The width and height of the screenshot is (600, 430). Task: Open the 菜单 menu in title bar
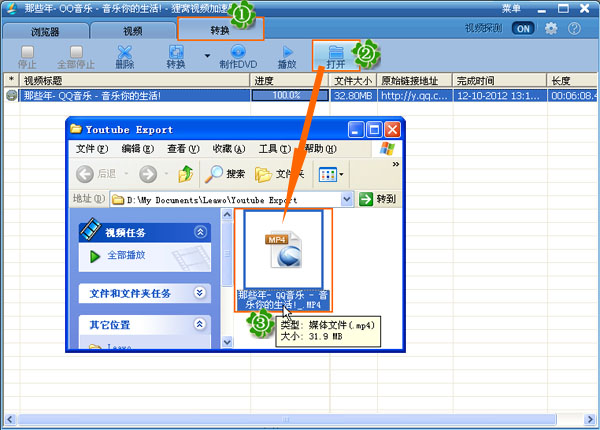[x=511, y=8]
